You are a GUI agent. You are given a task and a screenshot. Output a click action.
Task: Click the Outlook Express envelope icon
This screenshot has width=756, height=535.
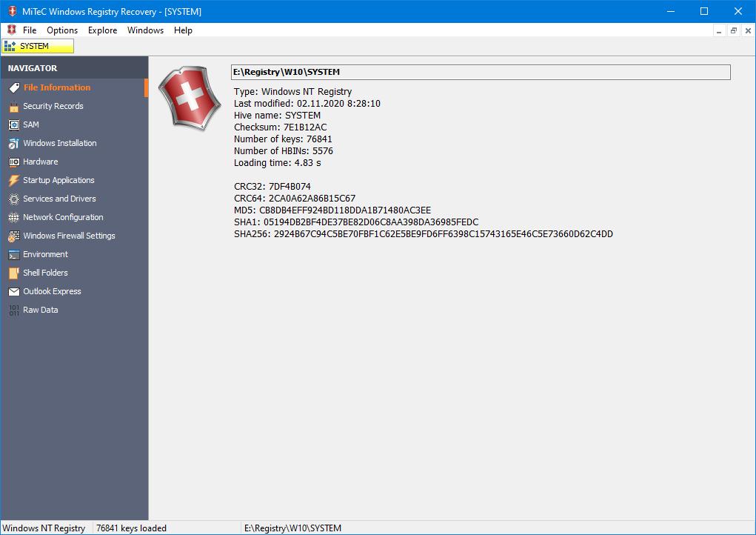click(13, 291)
